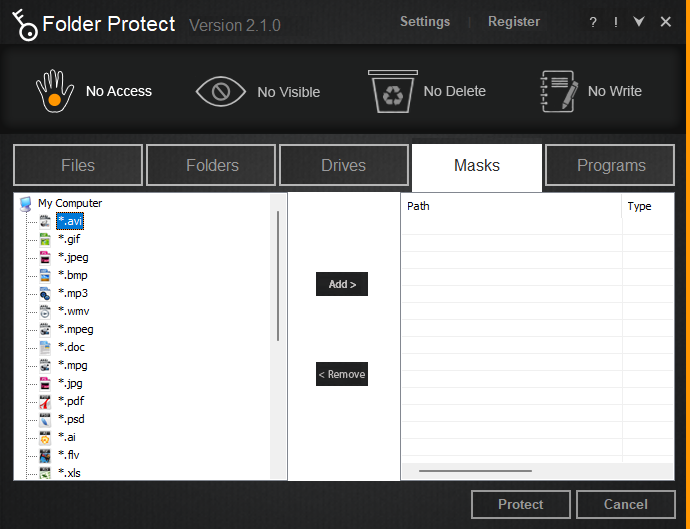Click the *.xls file type icon

click(45, 474)
